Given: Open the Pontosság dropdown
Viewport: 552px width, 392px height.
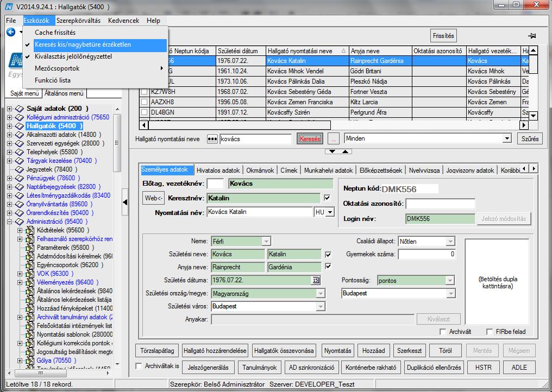Looking at the screenshot, I should pyautogui.click(x=450, y=281).
